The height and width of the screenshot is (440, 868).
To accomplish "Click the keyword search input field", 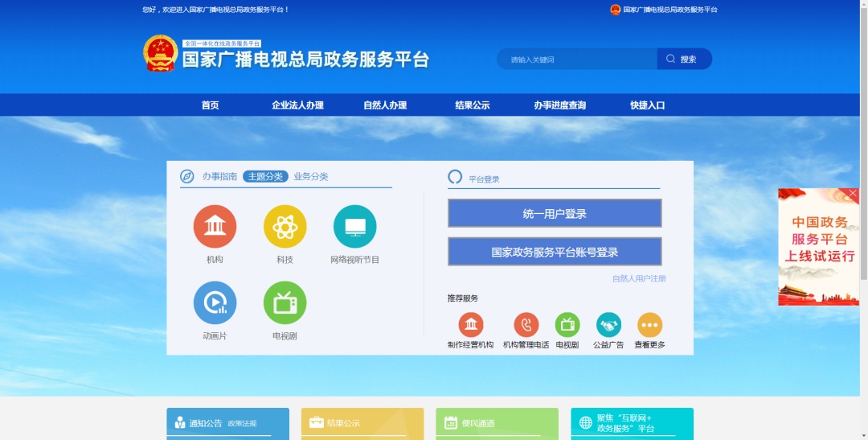I will tap(577, 59).
